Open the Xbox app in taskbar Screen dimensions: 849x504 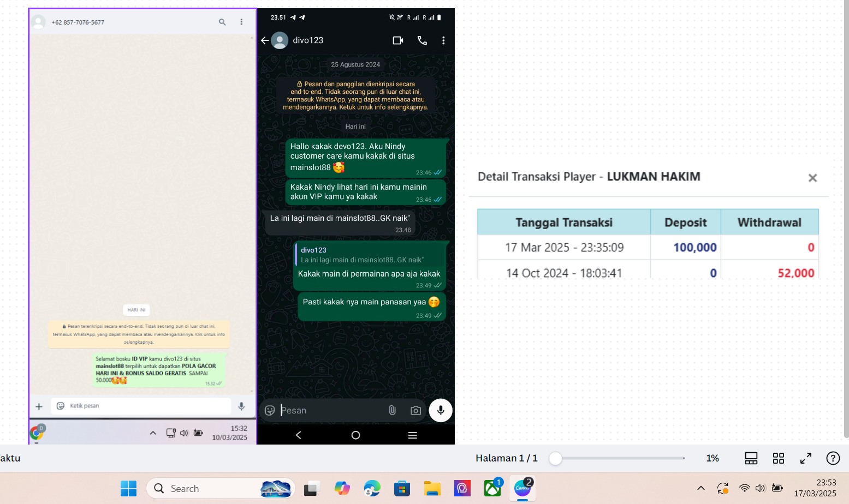tap(492, 488)
